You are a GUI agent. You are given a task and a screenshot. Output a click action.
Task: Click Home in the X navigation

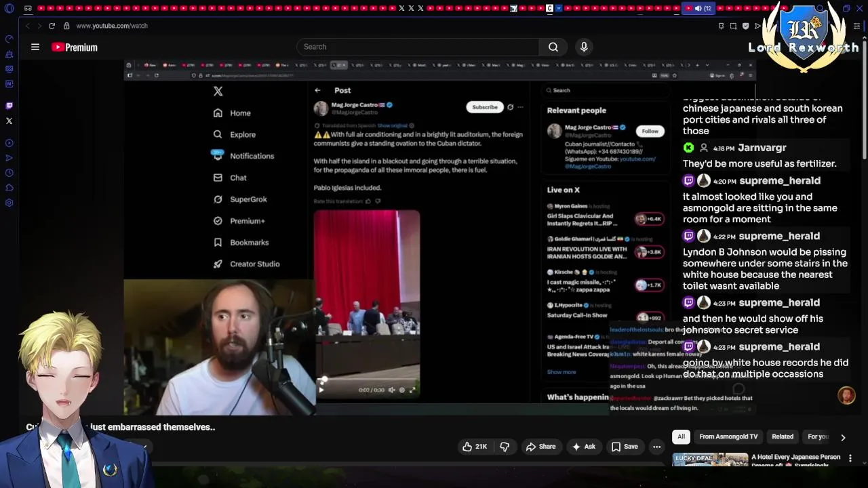[x=231, y=113]
